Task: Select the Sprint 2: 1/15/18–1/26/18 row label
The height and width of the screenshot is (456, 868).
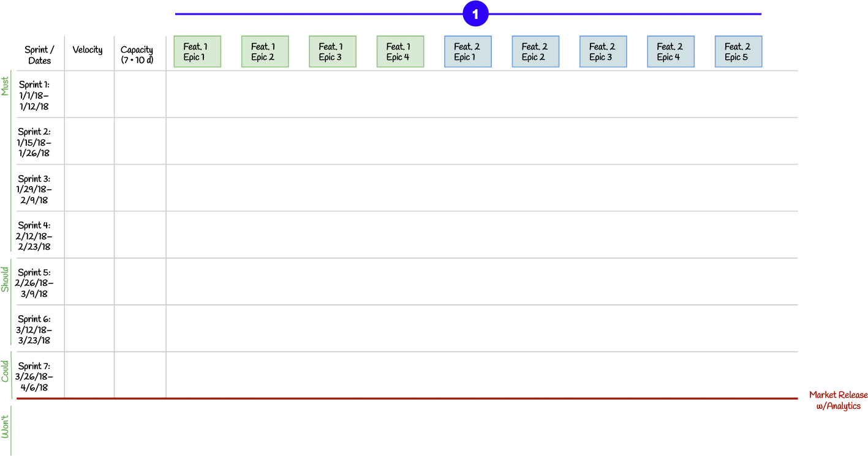Action: click(34, 143)
